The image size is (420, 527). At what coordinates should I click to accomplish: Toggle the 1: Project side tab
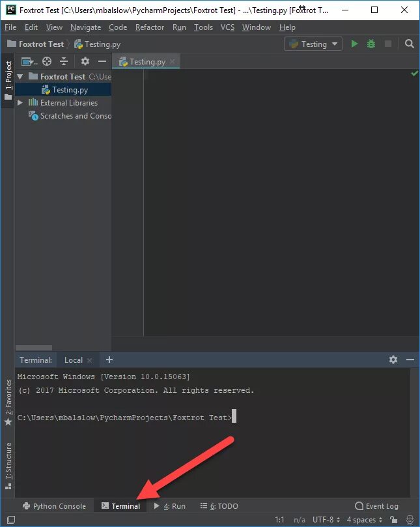click(x=8, y=81)
